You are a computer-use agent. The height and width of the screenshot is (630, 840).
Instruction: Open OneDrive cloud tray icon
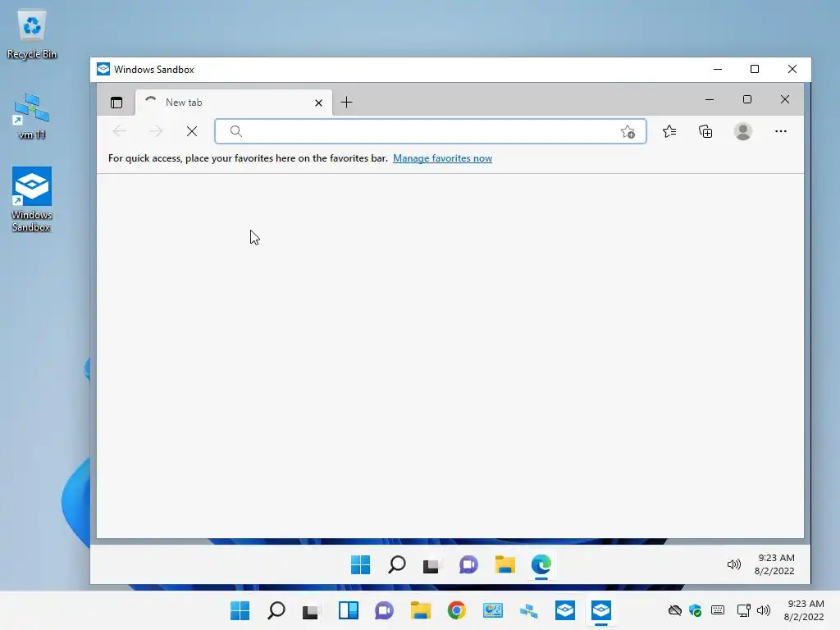pos(675,610)
